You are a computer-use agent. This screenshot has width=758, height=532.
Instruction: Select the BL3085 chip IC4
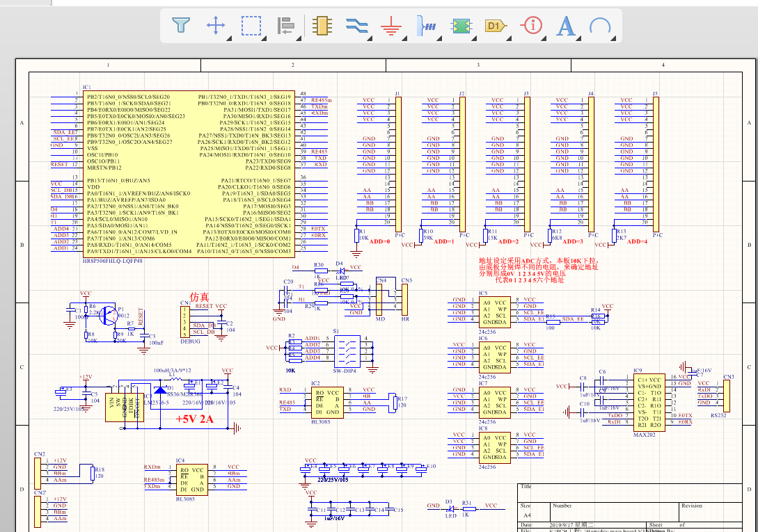pos(193,478)
